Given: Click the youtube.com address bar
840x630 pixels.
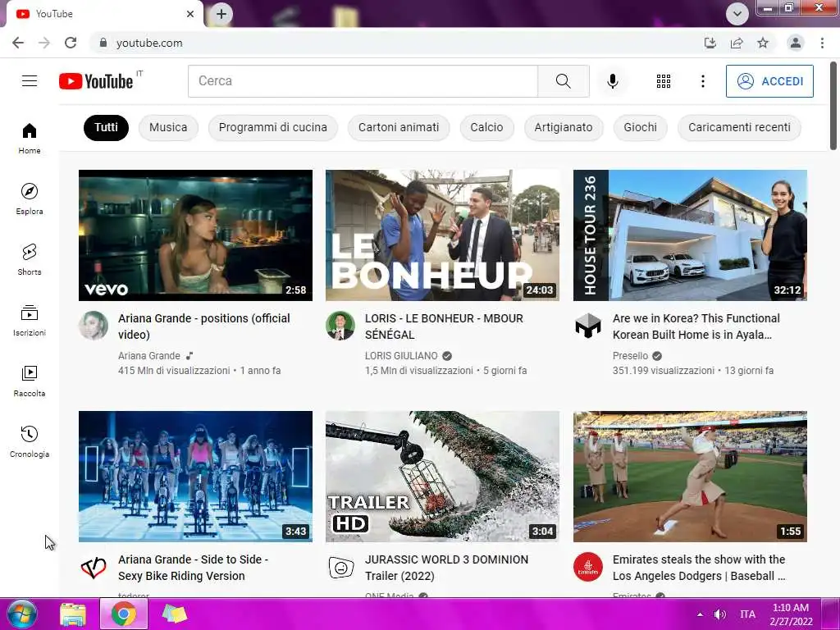Looking at the screenshot, I should pos(396,43).
